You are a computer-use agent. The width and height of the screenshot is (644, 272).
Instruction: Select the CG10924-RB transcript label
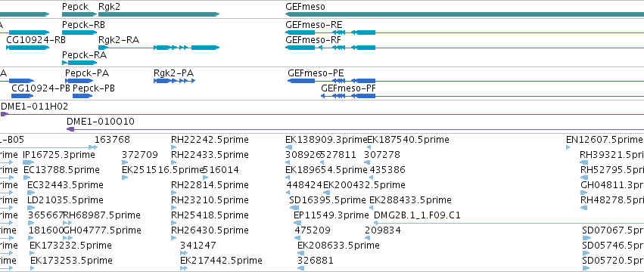pyautogui.click(x=36, y=40)
